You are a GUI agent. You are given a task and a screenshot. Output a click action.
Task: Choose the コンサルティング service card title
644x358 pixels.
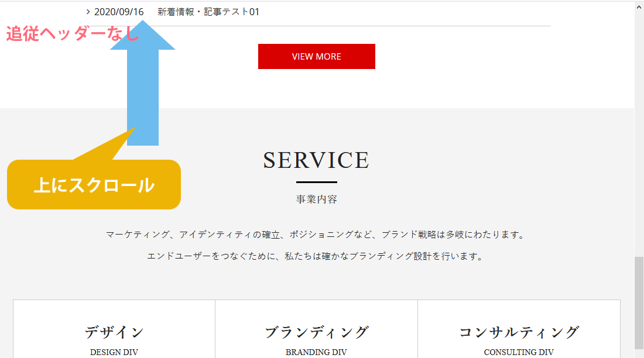click(519, 332)
